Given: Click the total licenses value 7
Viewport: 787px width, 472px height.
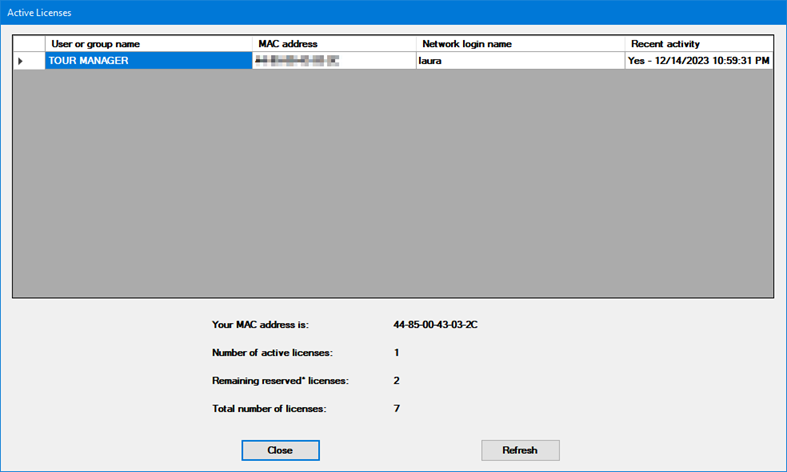Looking at the screenshot, I should (397, 408).
